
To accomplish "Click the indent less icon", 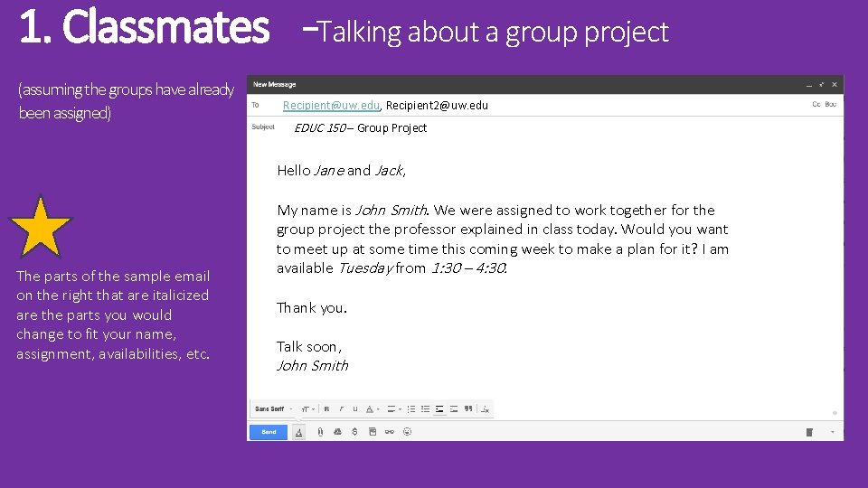I will click(439, 409).
